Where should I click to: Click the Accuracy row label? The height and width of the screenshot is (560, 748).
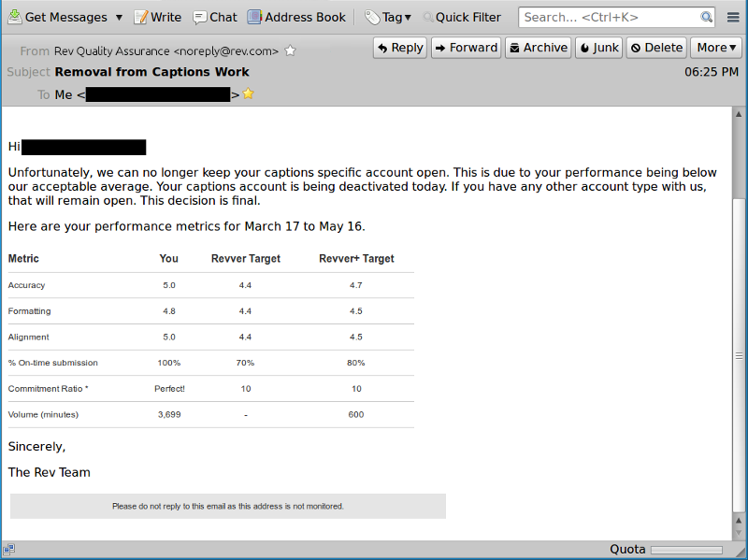[x=26, y=285]
